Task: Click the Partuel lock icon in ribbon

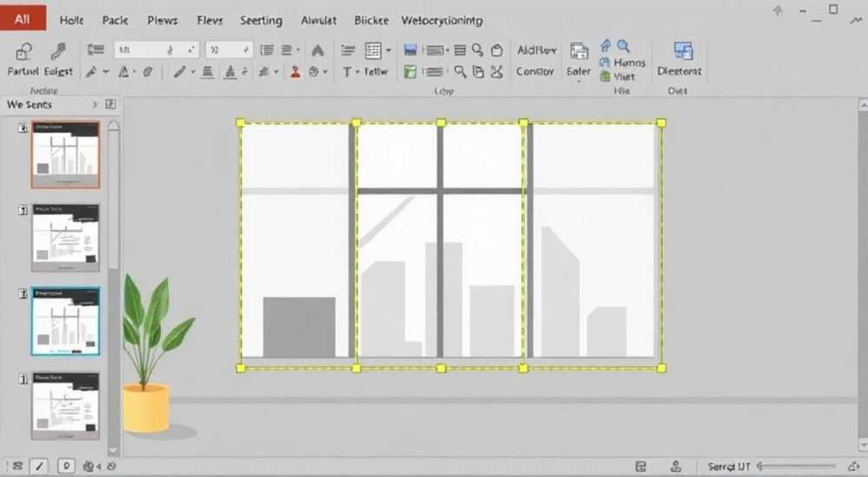Action: point(23,51)
